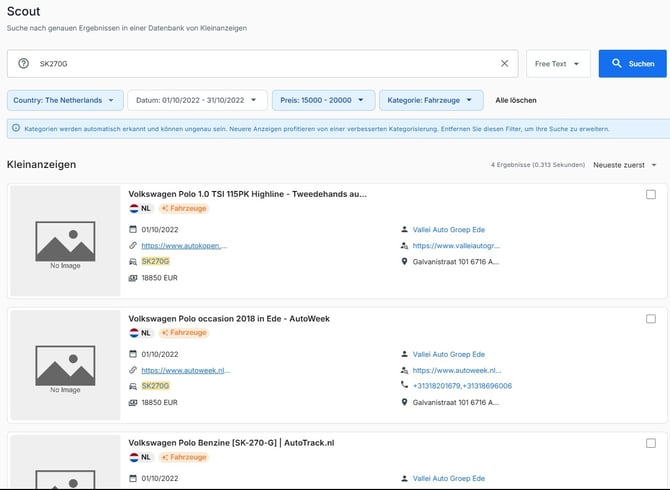Click the magnifier Suchen search button

tap(632, 63)
